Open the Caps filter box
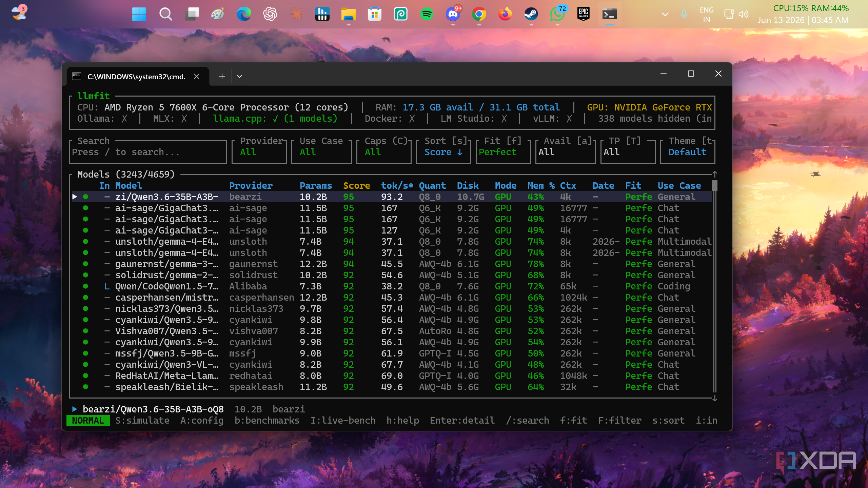 384,152
